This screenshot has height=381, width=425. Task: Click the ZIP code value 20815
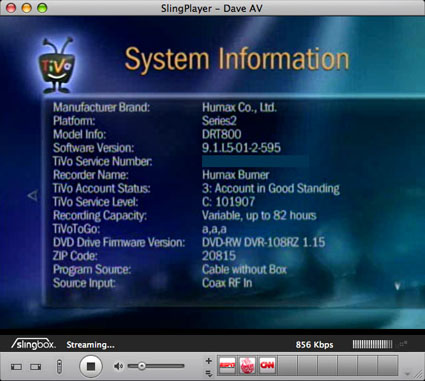pyautogui.click(x=219, y=256)
